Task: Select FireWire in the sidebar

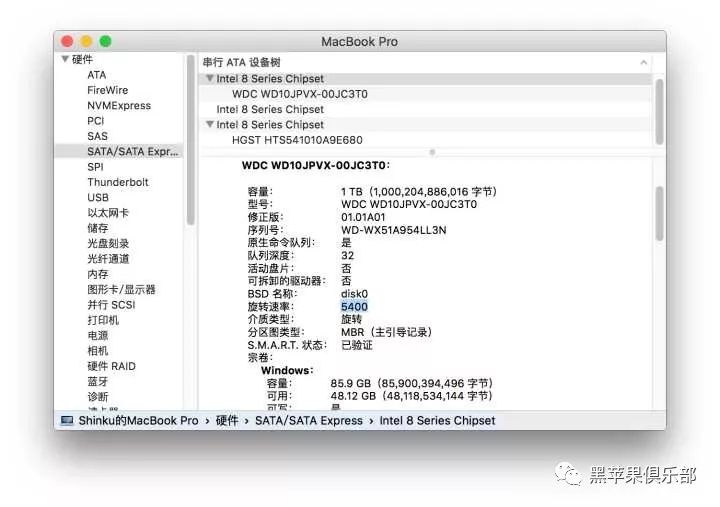Action: (107, 90)
